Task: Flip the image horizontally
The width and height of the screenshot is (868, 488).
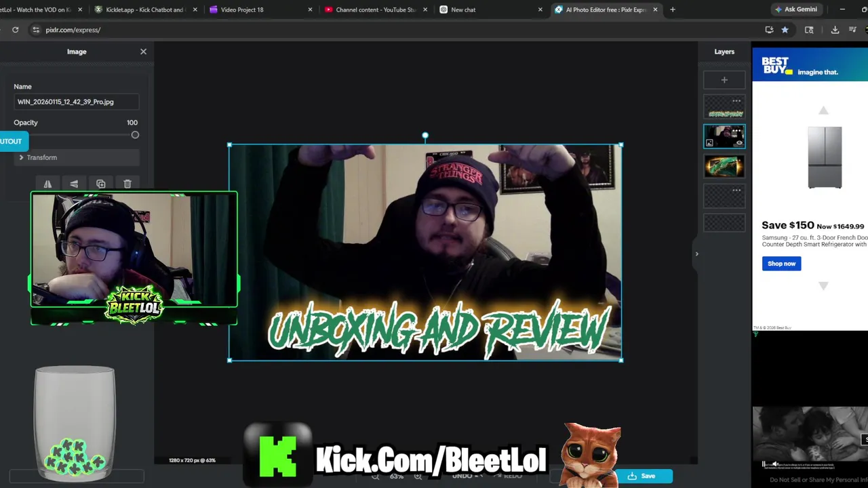Action: coord(47,184)
